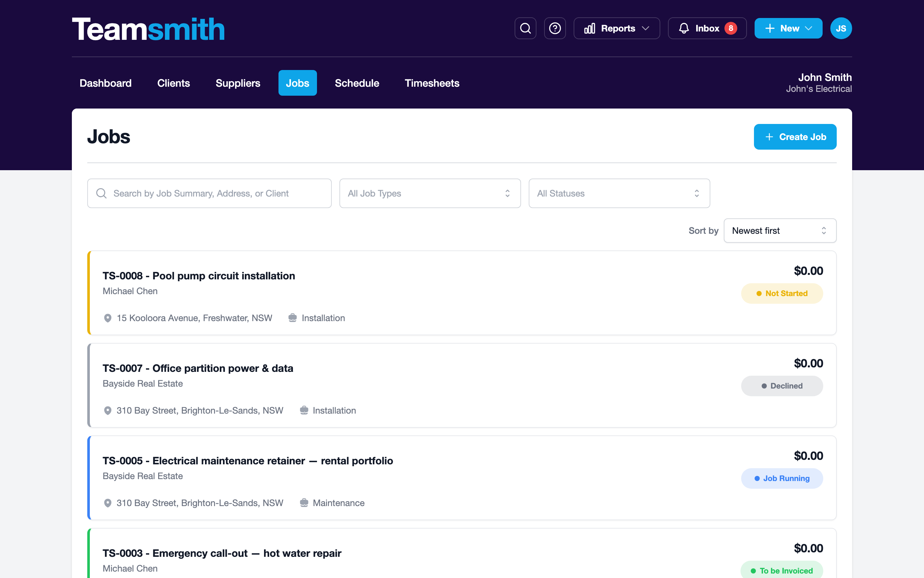Click $0.00 amount on TS-0005 card
The image size is (924, 578).
click(x=808, y=456)
